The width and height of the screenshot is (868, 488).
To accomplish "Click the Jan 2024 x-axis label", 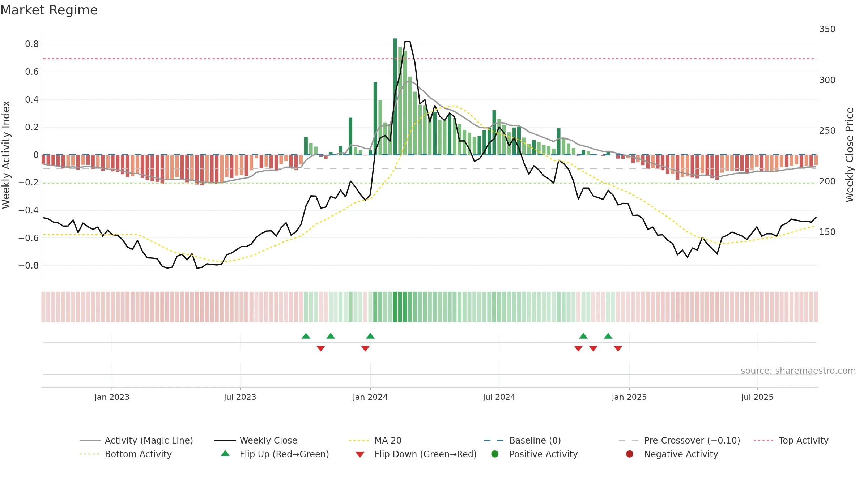I will 370,397.
